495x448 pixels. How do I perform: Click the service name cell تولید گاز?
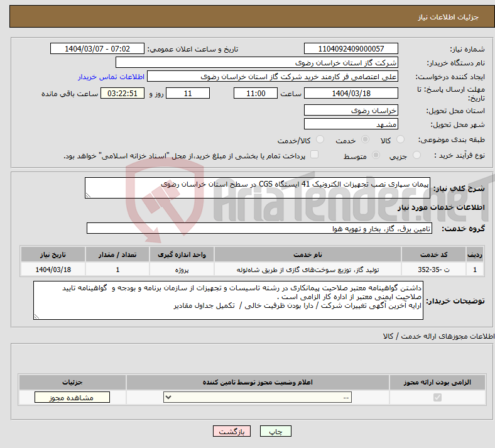(307, 270)
